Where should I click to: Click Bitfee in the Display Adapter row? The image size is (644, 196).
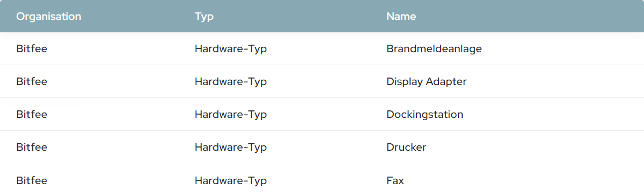32,82
